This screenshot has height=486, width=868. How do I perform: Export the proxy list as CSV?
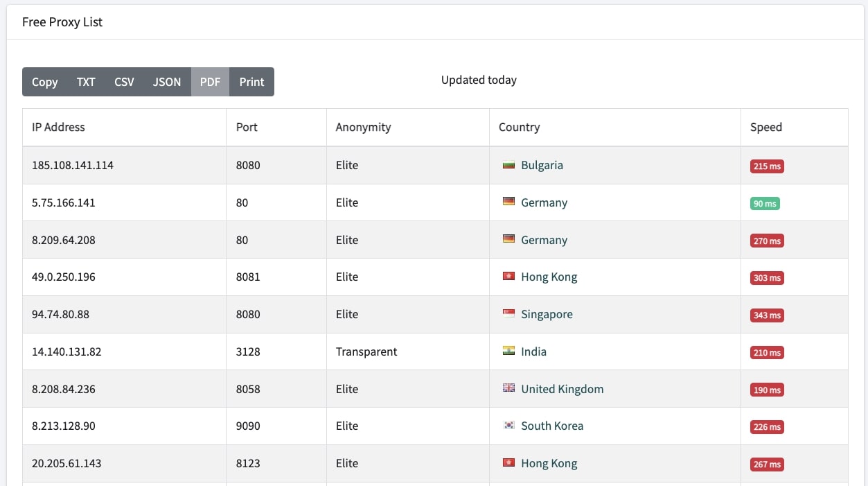pos(124,82)
